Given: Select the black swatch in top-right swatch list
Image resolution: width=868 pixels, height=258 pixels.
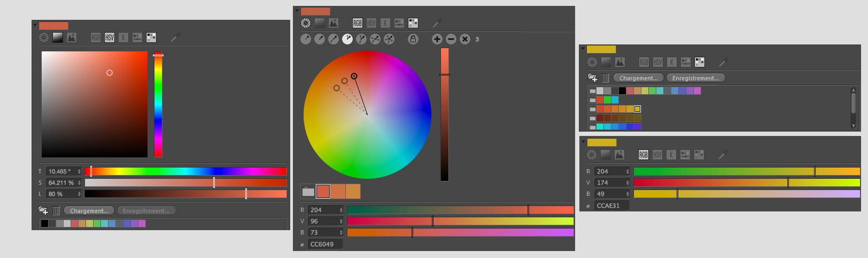Looking at the screenshot, I should (622, 91).
